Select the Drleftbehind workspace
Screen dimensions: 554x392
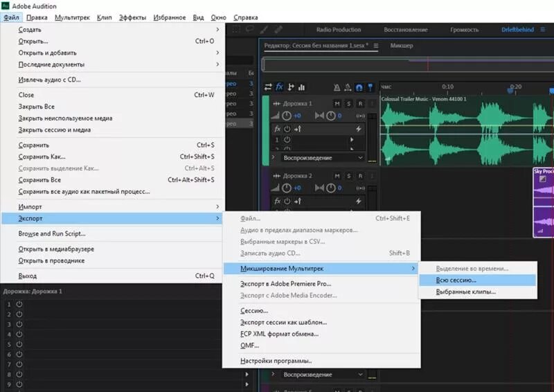click(x=517, y=30)
